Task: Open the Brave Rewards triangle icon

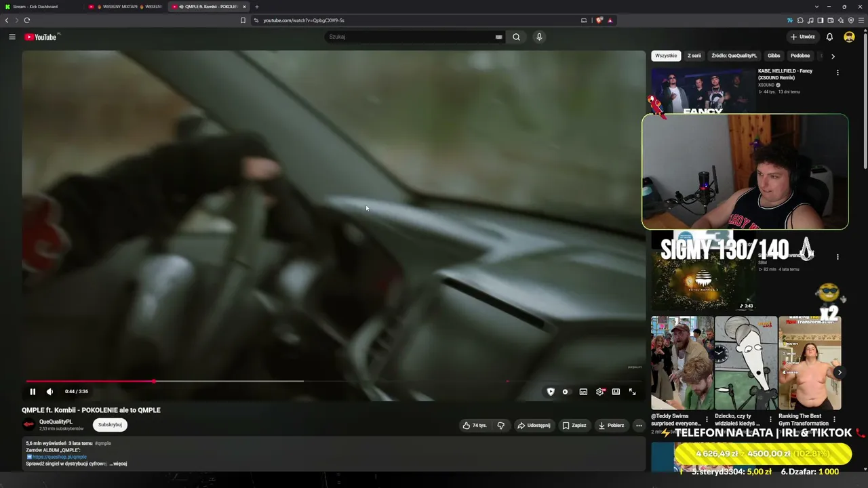Action: [610, 20]
